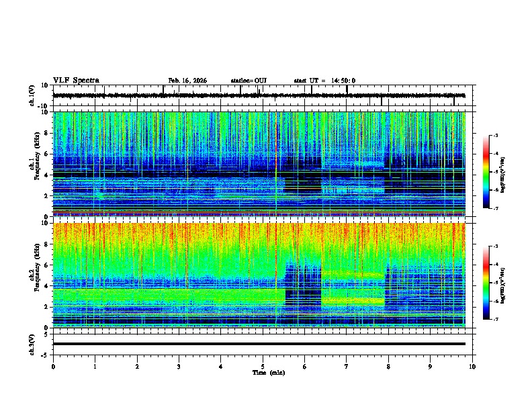Select the "Feb. 16, 2026" date label
Screen dimensions: 532x411
point(187,81)
